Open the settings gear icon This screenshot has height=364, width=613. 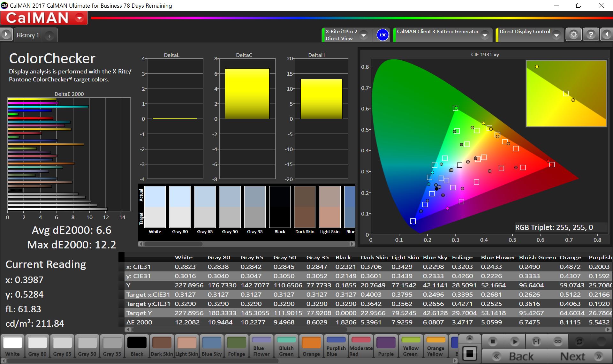[574, 34]
